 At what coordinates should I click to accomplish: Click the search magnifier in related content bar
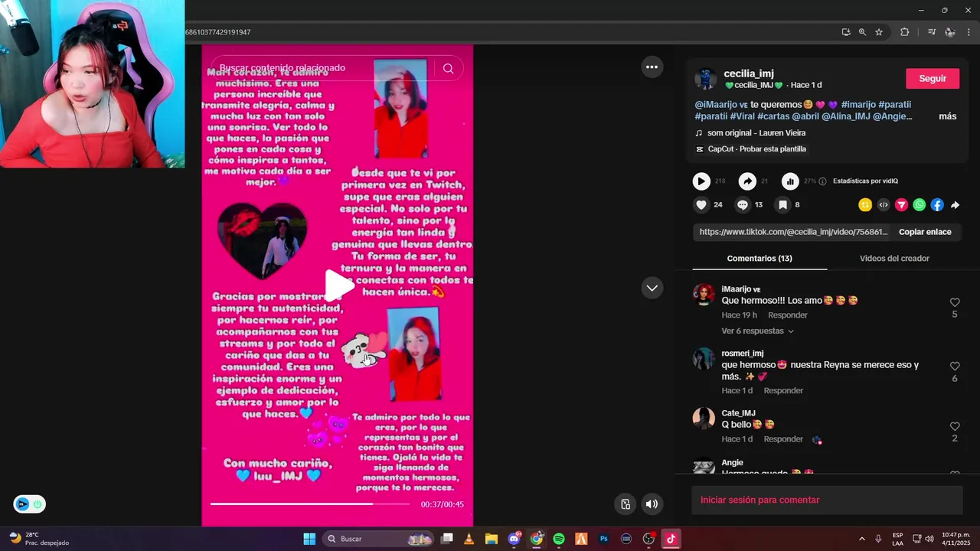point(448,68)
